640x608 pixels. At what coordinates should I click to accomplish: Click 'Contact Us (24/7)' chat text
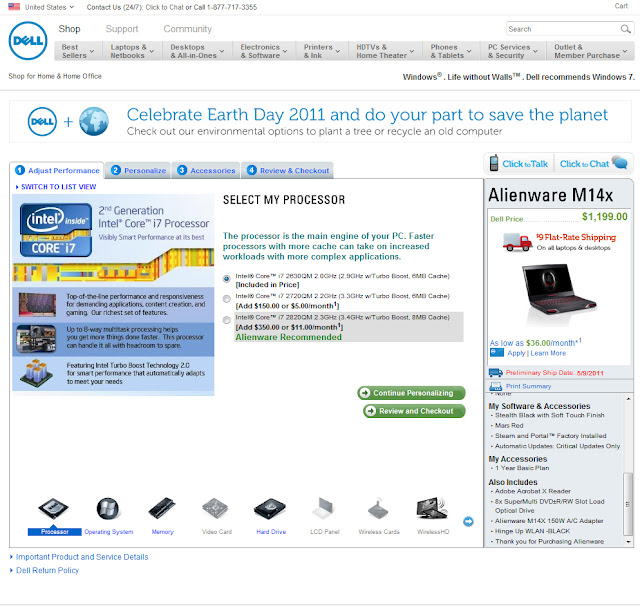coord(171,7)
